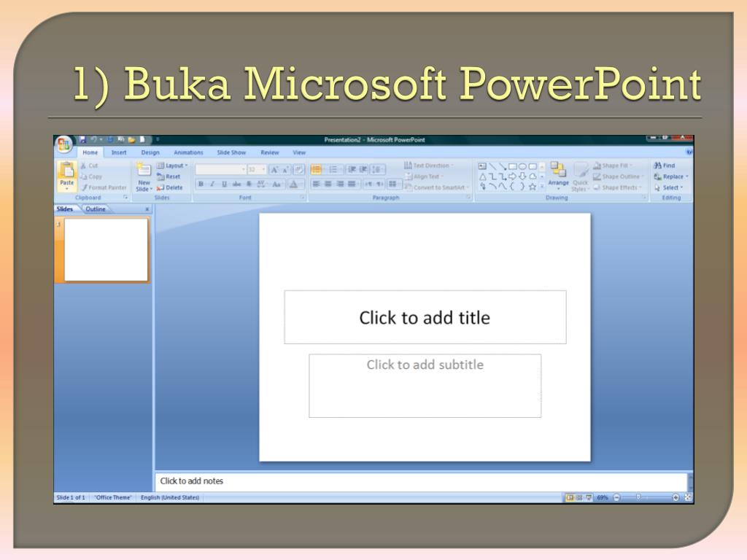Open the font name combo box
747x560 pixels.
point(221,169)
